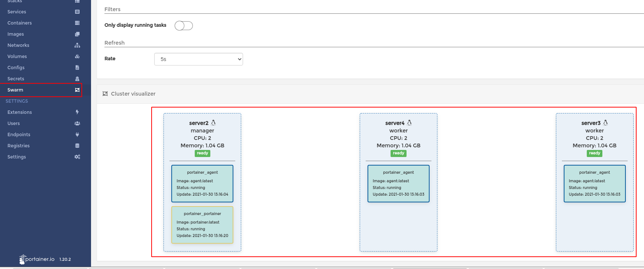Click the Users group icon
Viewport: 644px width, 269px height.
click(x=77, y=123)
